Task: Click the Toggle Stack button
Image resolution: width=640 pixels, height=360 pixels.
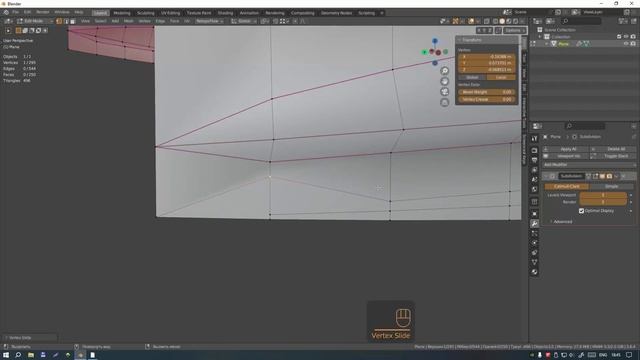Action: [x=613, y=156]
